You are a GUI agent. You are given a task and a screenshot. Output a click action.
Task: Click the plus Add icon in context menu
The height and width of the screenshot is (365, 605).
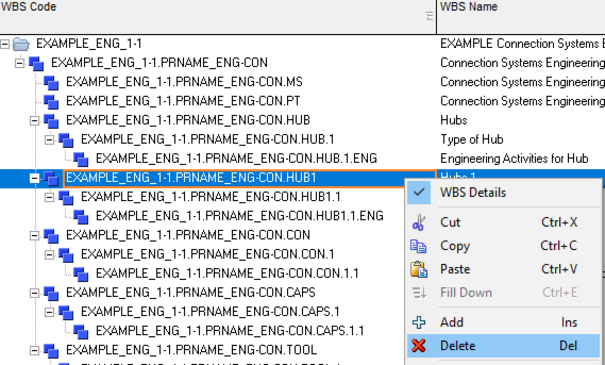(x=419, y=322)
